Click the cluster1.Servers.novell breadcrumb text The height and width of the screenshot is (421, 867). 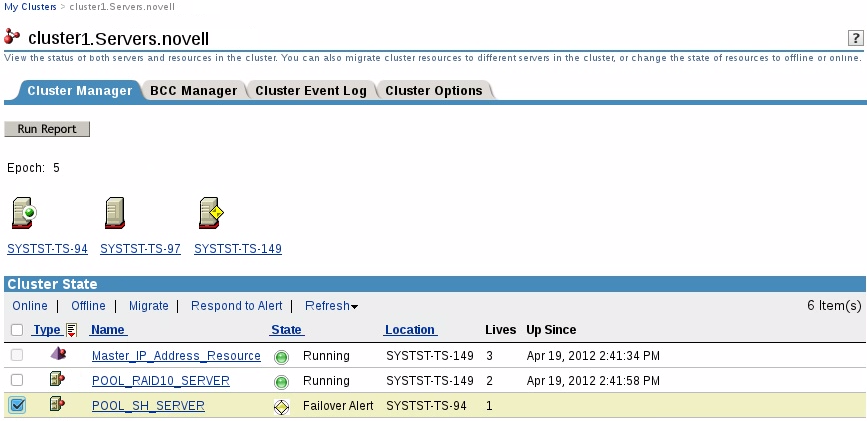coord(122,7)
